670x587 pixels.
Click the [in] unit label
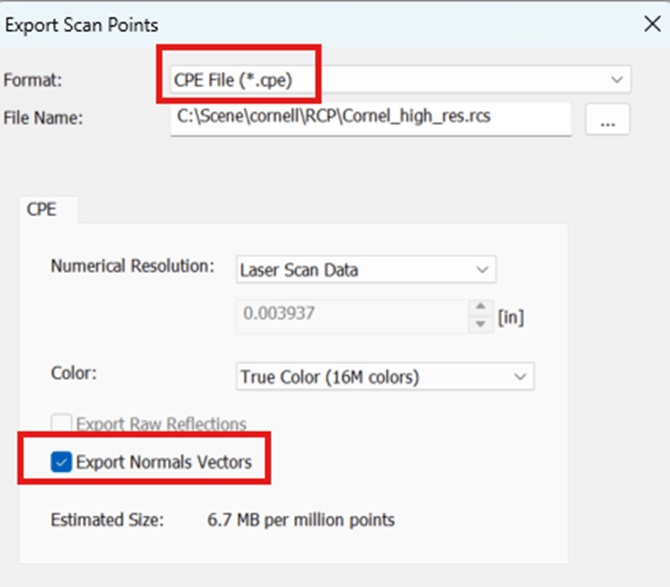511,318
